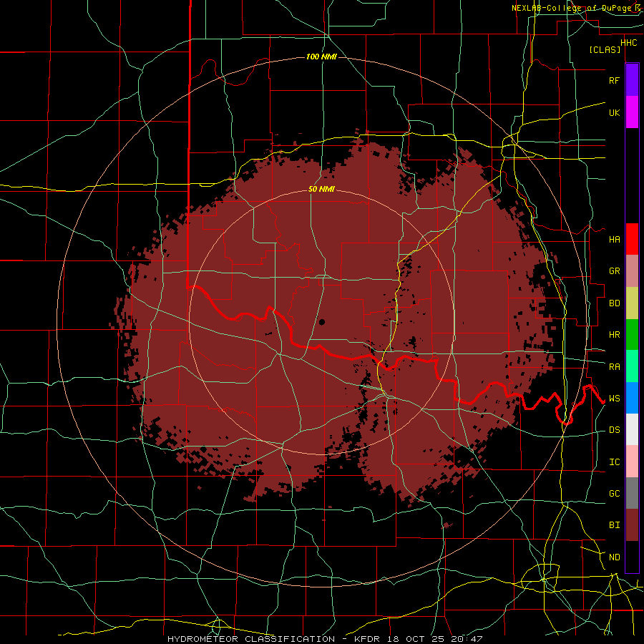Click the 'HA' legend label

(x=614, y=239)
